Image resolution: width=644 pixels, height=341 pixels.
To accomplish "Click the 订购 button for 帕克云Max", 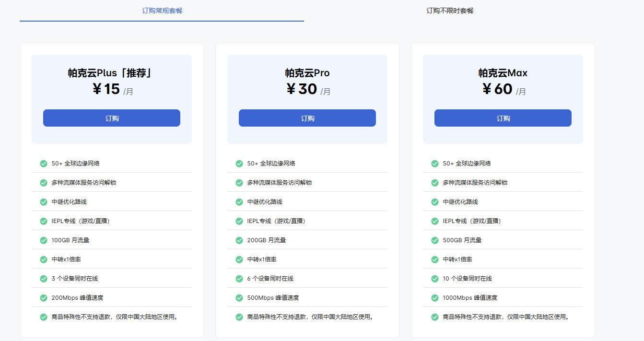I will point(503,118).
